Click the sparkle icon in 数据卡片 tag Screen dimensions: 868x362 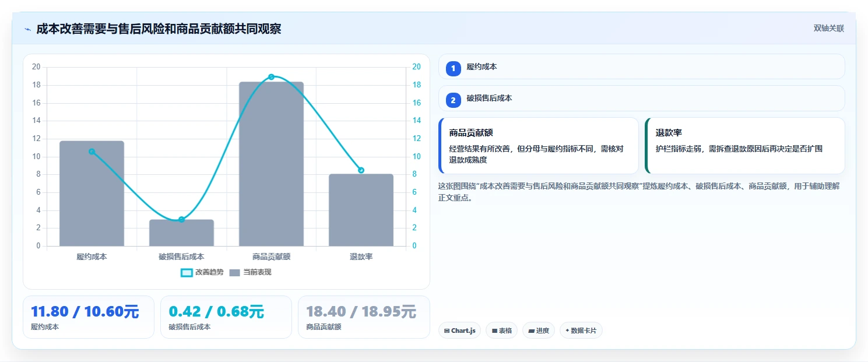[567, 331]
